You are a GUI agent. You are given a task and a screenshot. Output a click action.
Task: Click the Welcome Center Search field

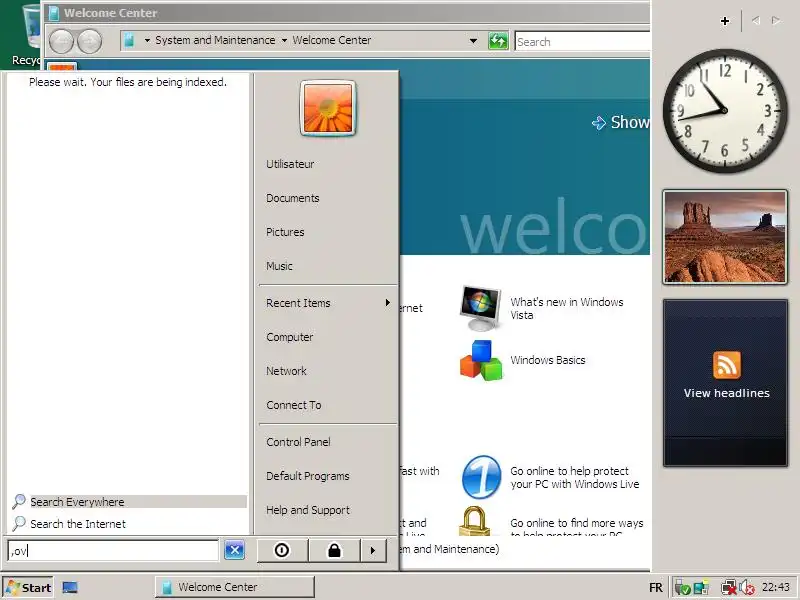click(x=582, y=42)
